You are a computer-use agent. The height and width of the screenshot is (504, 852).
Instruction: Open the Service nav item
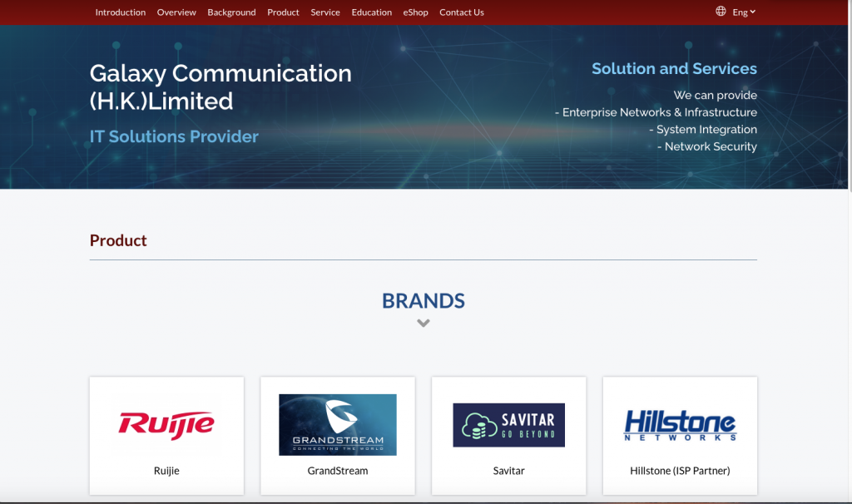[325, 12]
